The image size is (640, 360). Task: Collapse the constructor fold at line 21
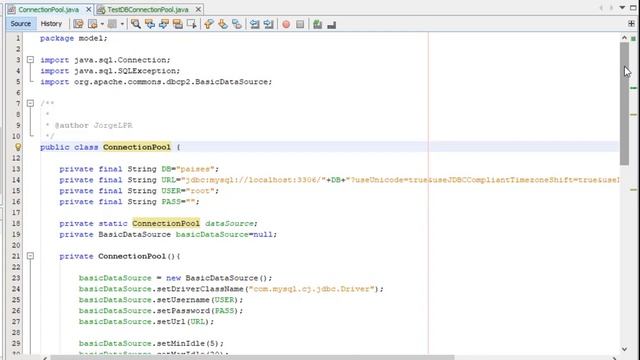[30, 256]
